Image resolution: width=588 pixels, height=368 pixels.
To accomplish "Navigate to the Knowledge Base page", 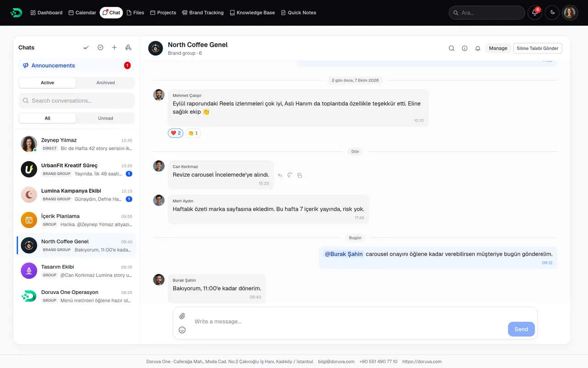I will [x=252, y=12].
